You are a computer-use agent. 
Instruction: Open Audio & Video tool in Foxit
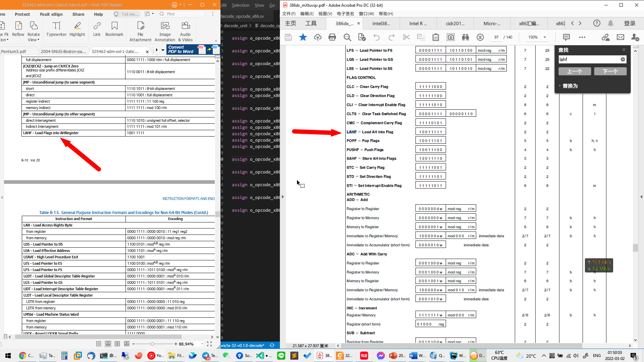(x=186, y=32)
